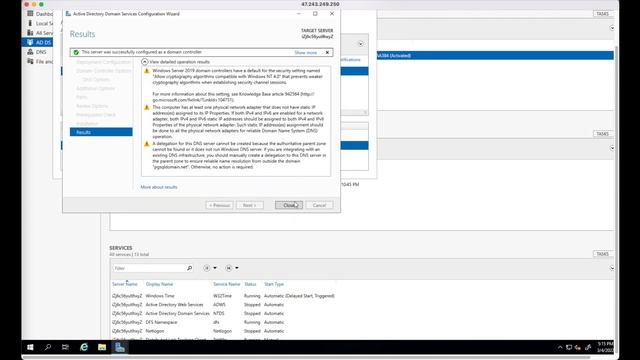Open taskbar search
640x360 pixels.
pos(48,347)
